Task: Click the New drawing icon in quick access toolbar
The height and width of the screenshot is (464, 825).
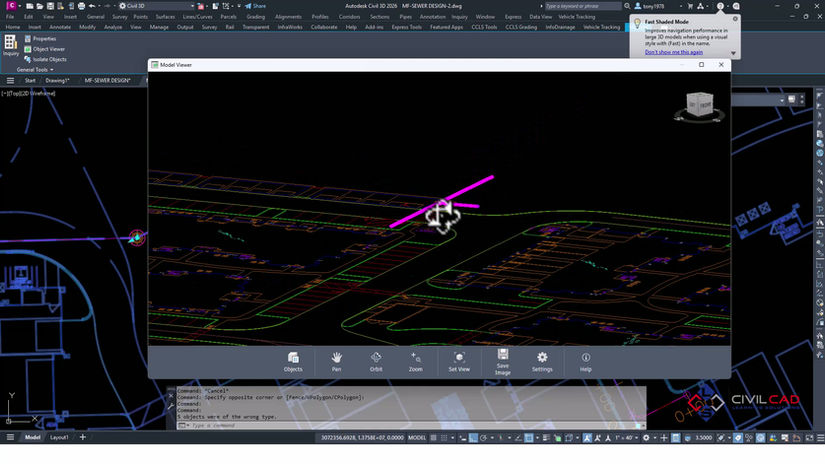Action: (x=29, y=6)
